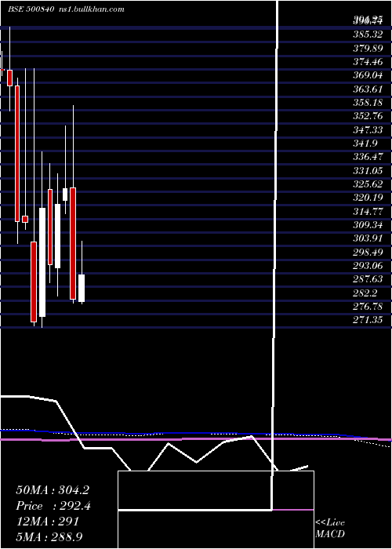
Task: Select the 314.77 price level label
Action: 368,211
